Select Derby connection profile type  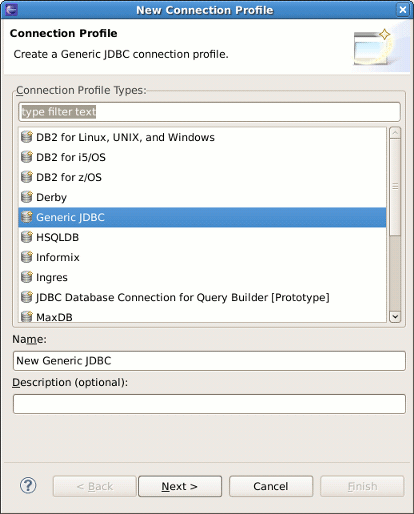coord(51,197)
